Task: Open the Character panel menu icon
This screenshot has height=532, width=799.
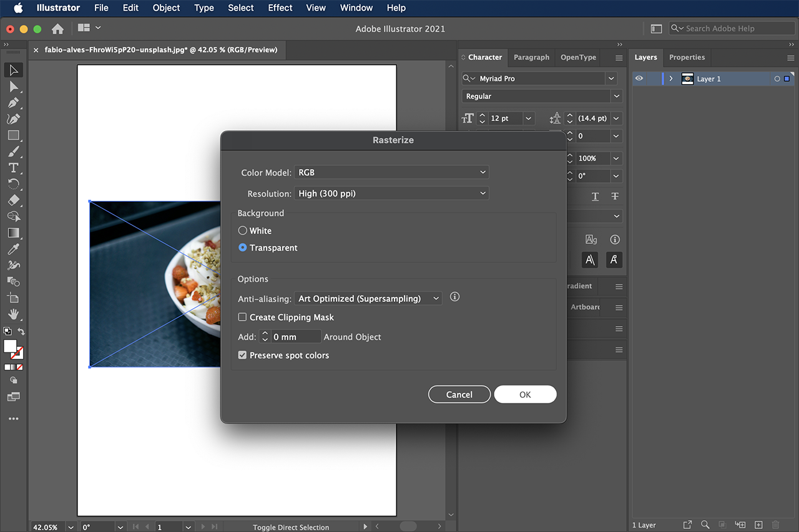Action: point(619,57)
